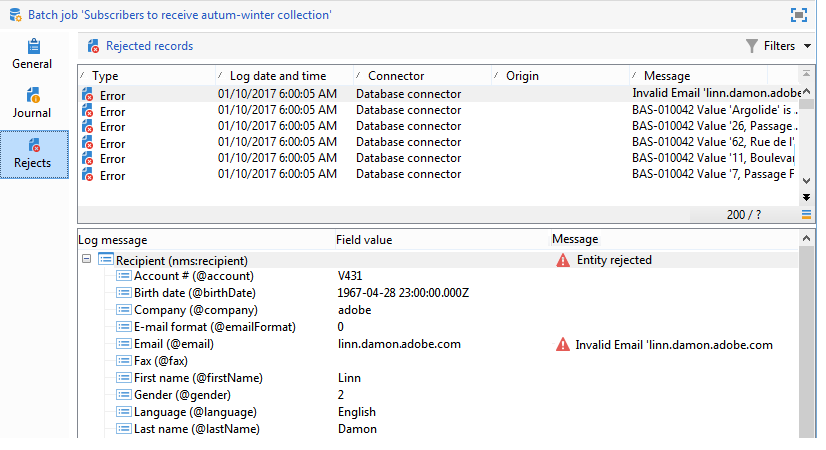Viewport: 826px width, 450px height.
Task: Switch to the Journal tab
Action: point(33,104)
